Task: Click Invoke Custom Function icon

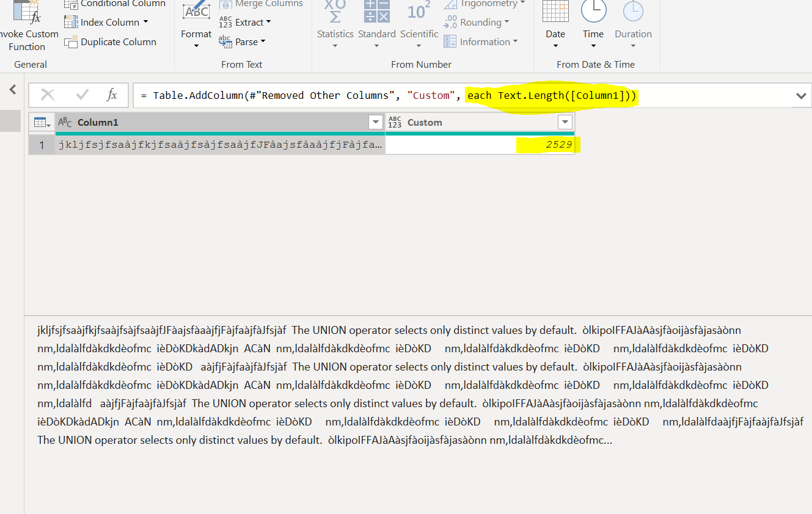Action: pyautogui.click(x=28, y=11)
